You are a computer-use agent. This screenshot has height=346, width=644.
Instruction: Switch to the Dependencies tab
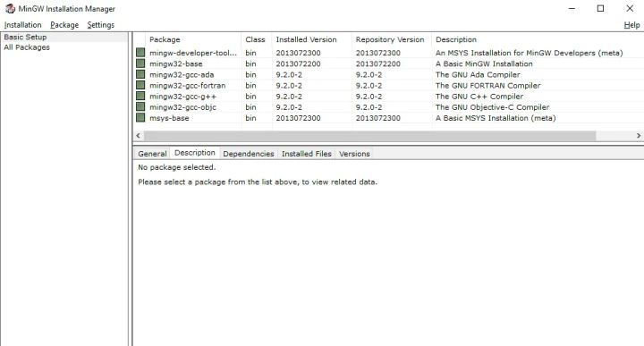[249, 154]
